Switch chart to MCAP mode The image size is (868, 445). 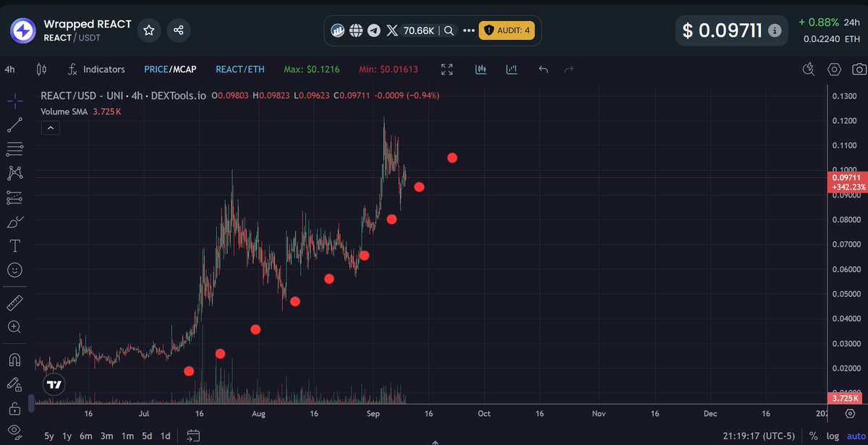184,69
